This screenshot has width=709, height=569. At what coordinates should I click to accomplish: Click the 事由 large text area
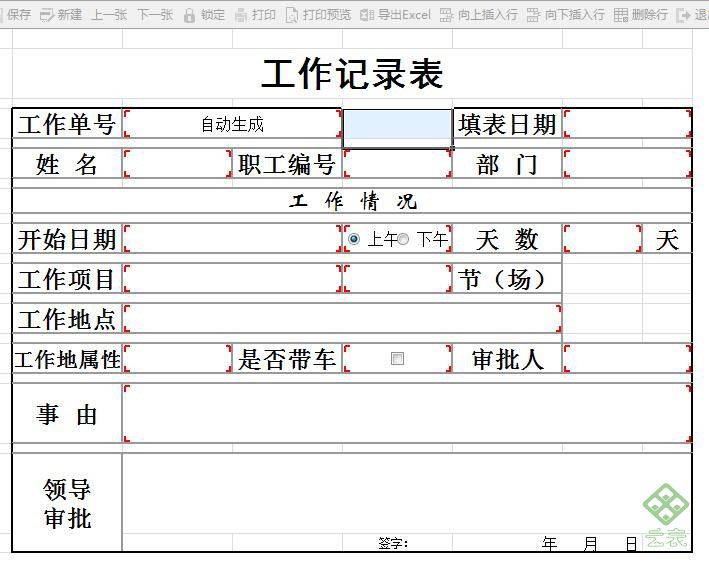[407, 413]
